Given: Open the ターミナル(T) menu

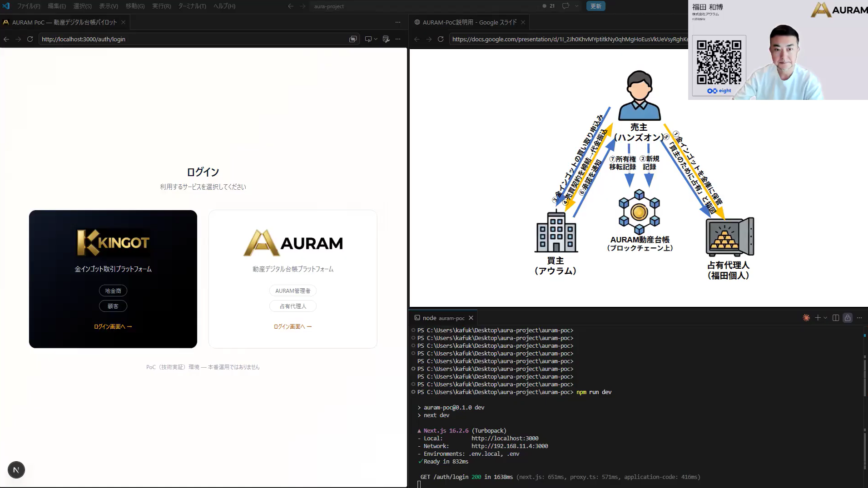Looking at the screenshot, I should pyautogui.click(x=192, y=6).
